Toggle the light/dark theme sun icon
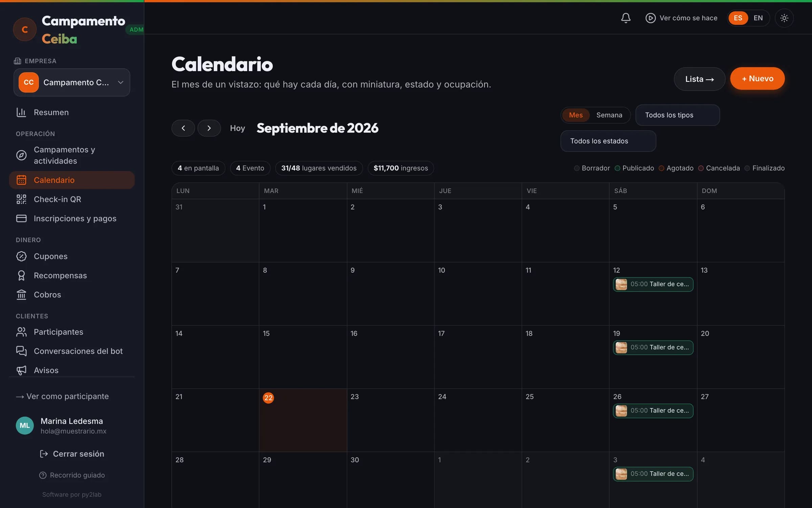 [784, 18]
